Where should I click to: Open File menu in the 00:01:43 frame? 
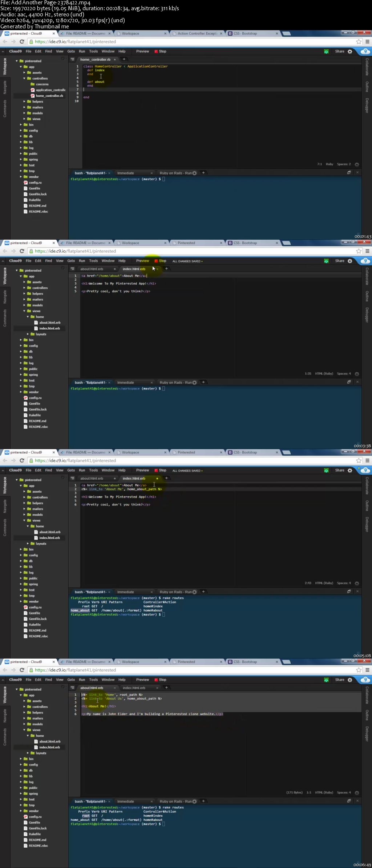(28, 51)
